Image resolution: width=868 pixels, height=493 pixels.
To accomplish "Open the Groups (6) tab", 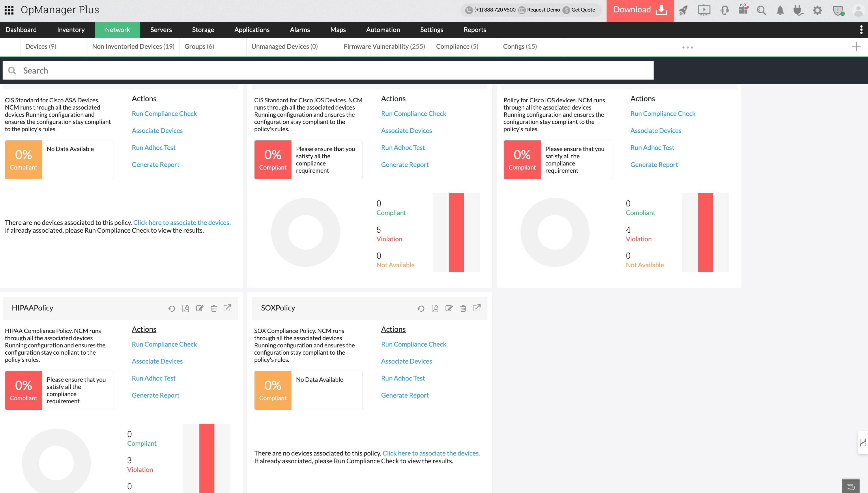I will point(199,46).
